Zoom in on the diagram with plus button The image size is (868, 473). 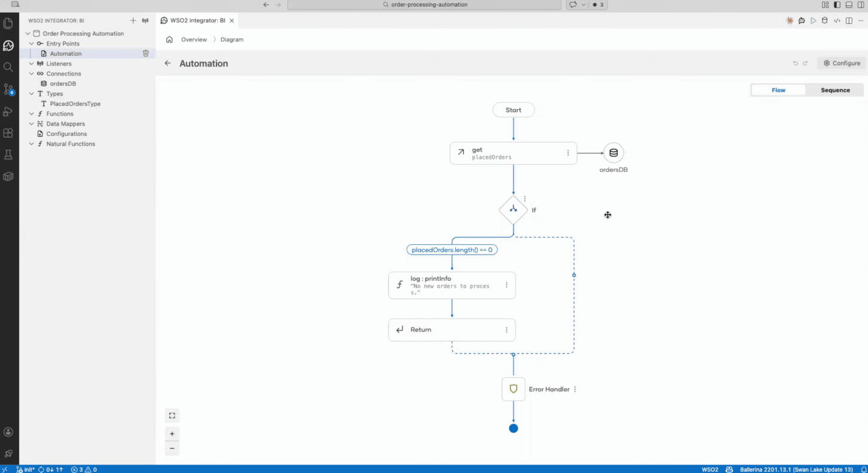[x=172, y=433]
